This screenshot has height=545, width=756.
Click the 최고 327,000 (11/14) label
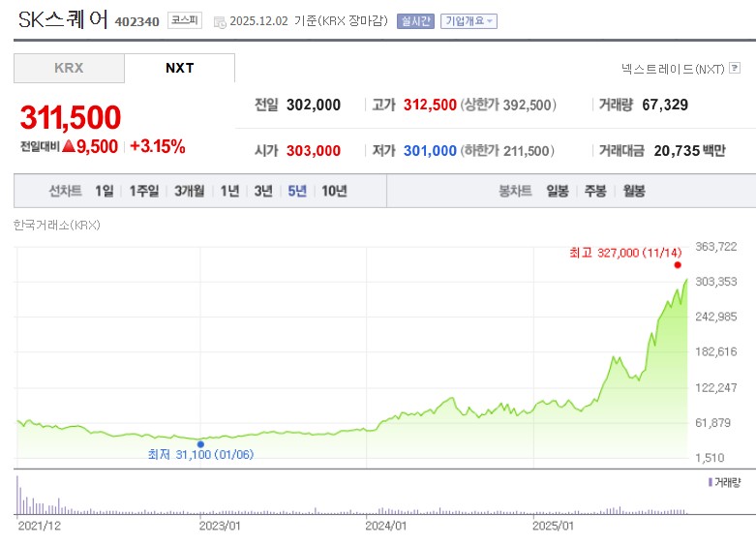click(625, 253)
